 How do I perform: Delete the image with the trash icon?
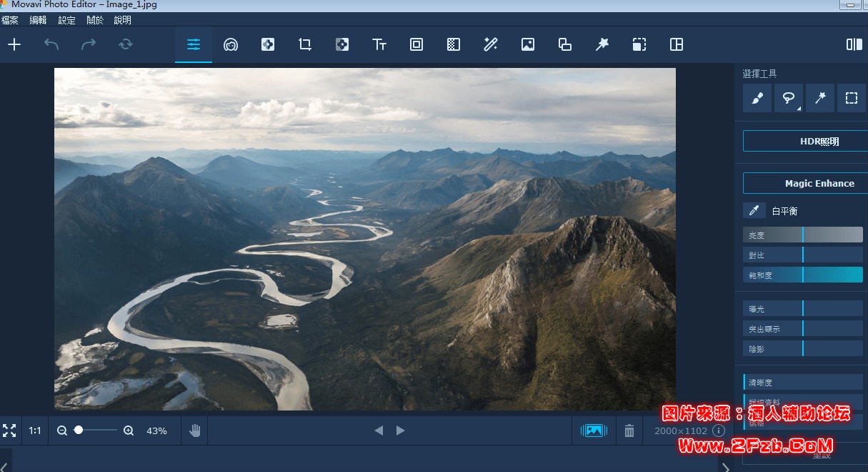[629, 431]
